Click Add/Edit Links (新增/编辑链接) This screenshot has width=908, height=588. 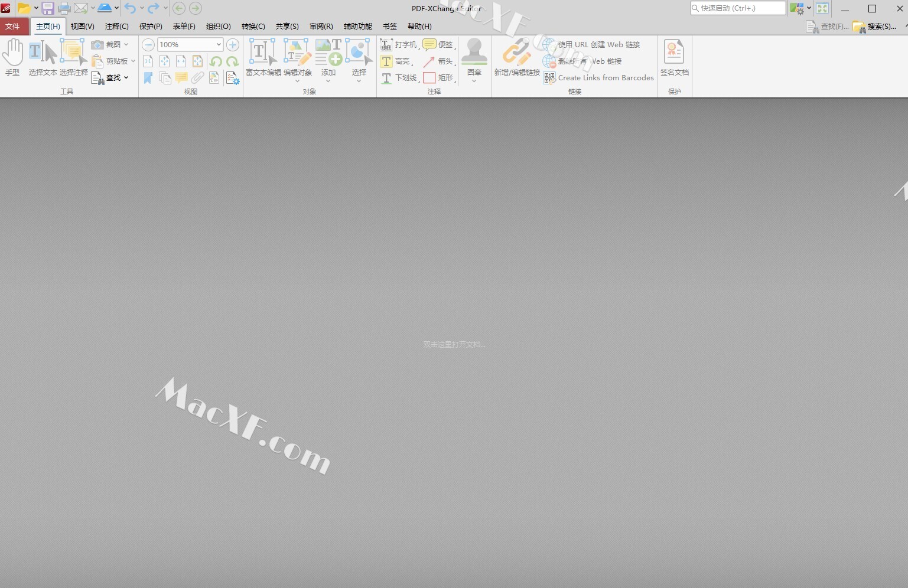click(x=517, y=57)
